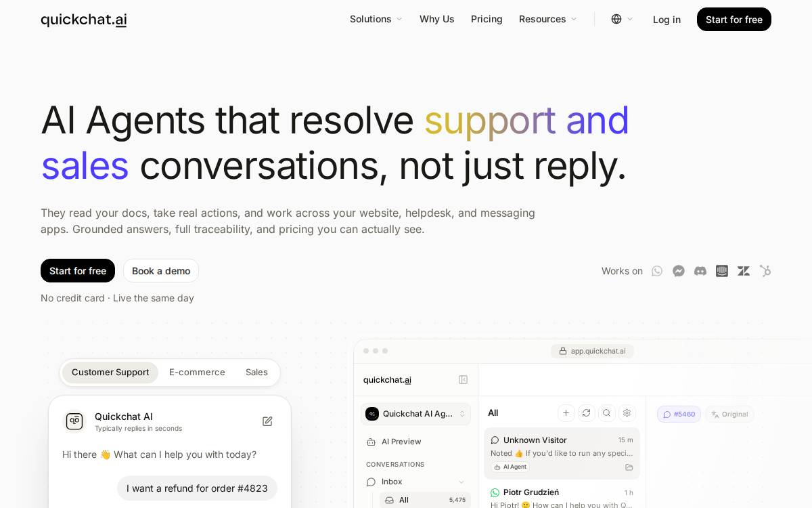Viewport: 812px width, 508px height.
Task: Switch to the E-commerce tab
Action: 197,373
